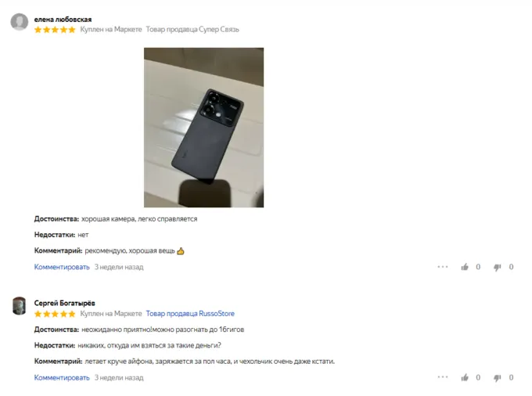Click елена любовская's five-star rating
The height and width of the screenshot is (396, 532).
coord(55,30)
